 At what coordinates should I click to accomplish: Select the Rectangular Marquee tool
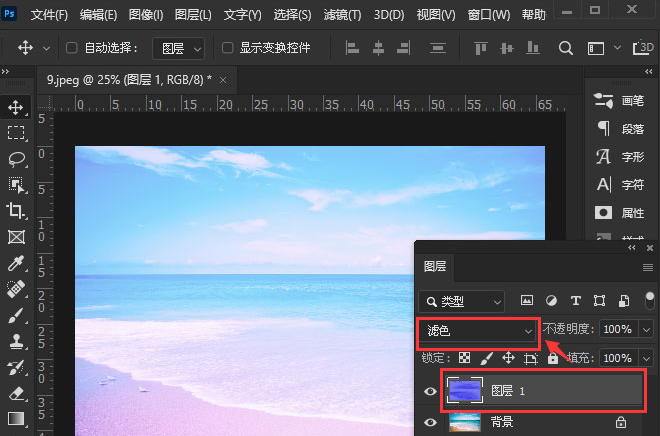(x=16, y=133)
